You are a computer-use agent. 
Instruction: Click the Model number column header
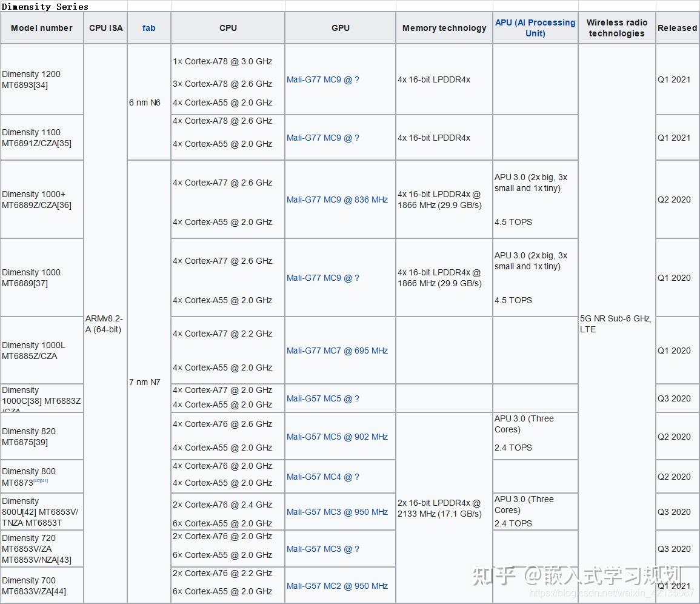click(41, 27)
